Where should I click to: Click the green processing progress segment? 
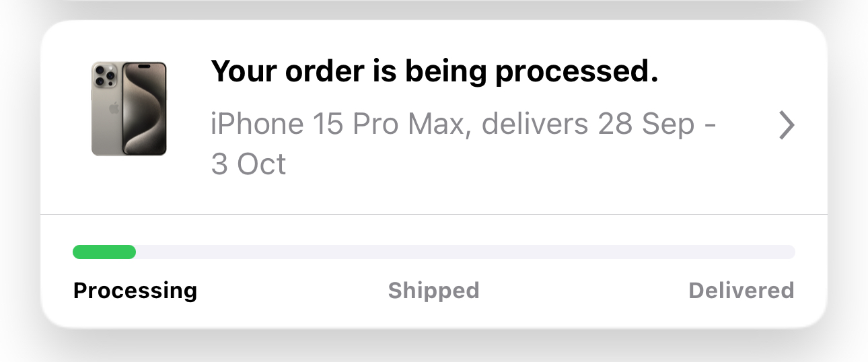(x=104, y=252)
